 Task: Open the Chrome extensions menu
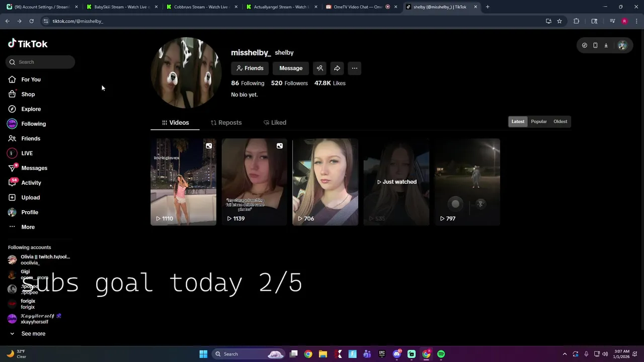tap(577, 21)
